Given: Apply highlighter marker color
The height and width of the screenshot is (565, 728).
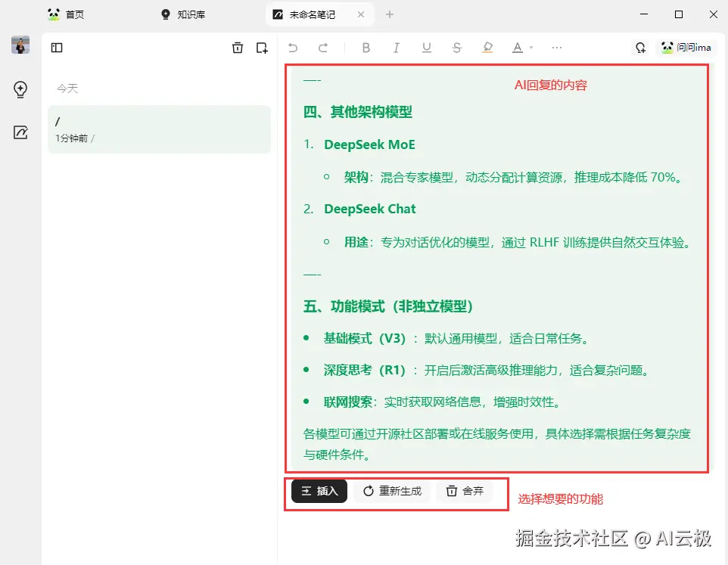Looking at the screenshot, I should 487,48.
